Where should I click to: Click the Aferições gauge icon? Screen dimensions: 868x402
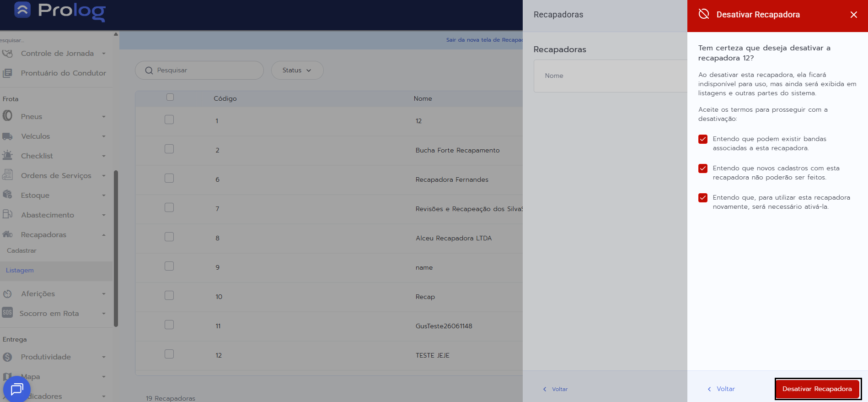tap(7, 294)
